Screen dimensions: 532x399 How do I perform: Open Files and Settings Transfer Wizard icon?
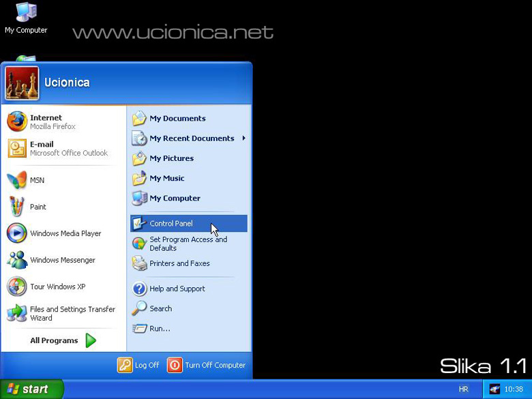16,313
